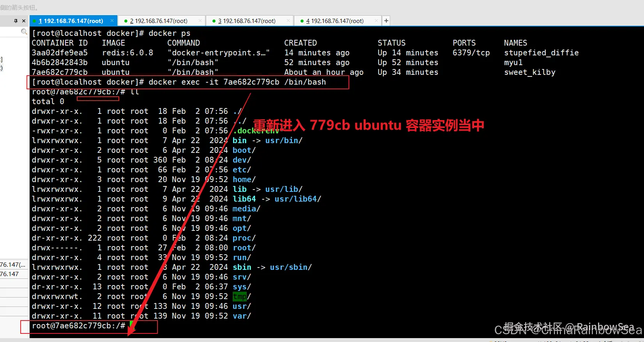
Task: Click the 'dev/' directory name
Action: (x=242, y=160)
